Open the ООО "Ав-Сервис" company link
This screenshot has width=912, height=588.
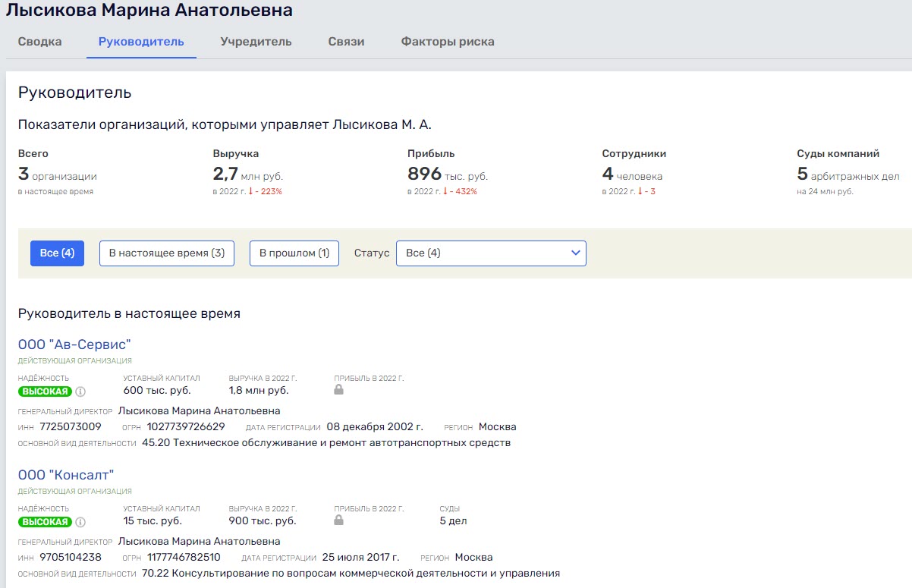(74, 345)
